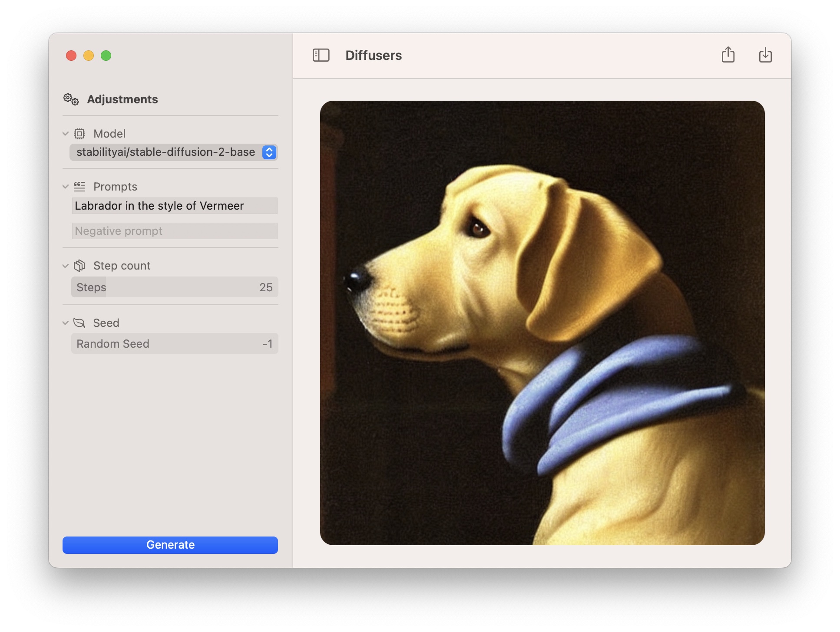Click the Steps slider bar
Screen dimensions: 840x632
click(x=174, y=287)
